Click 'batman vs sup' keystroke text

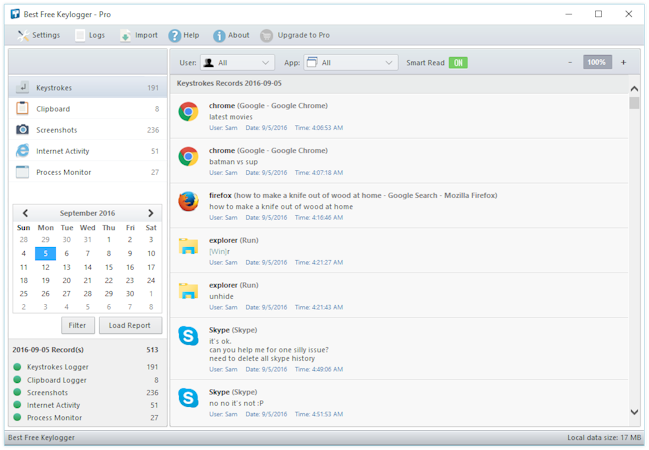(233, 161)
